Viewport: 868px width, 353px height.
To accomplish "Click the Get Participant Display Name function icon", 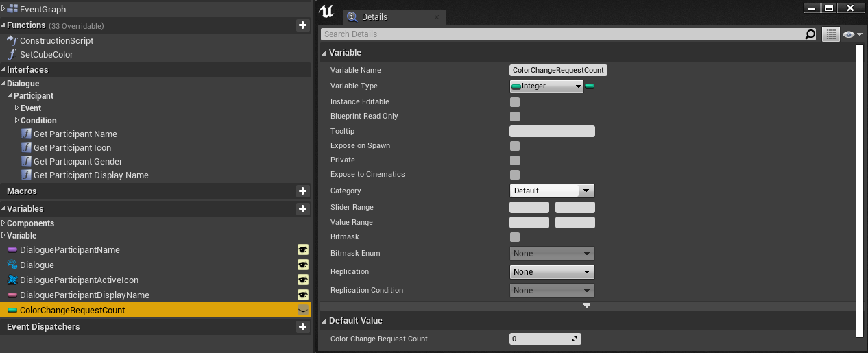I will [26, 175].
